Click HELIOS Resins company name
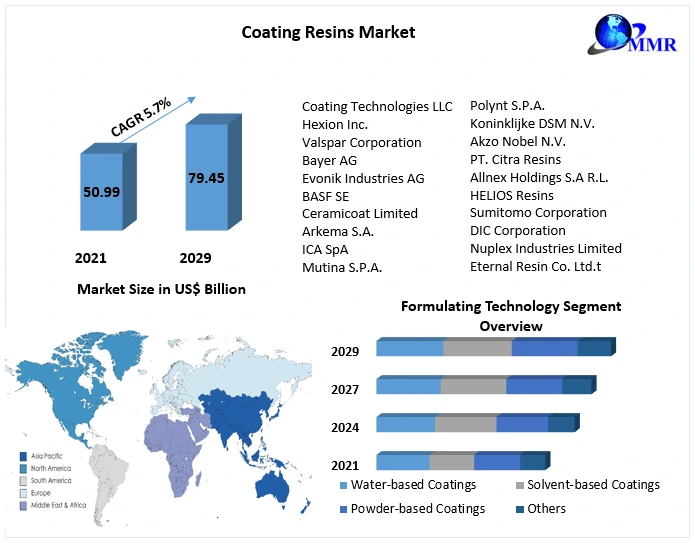 point(512,195)
